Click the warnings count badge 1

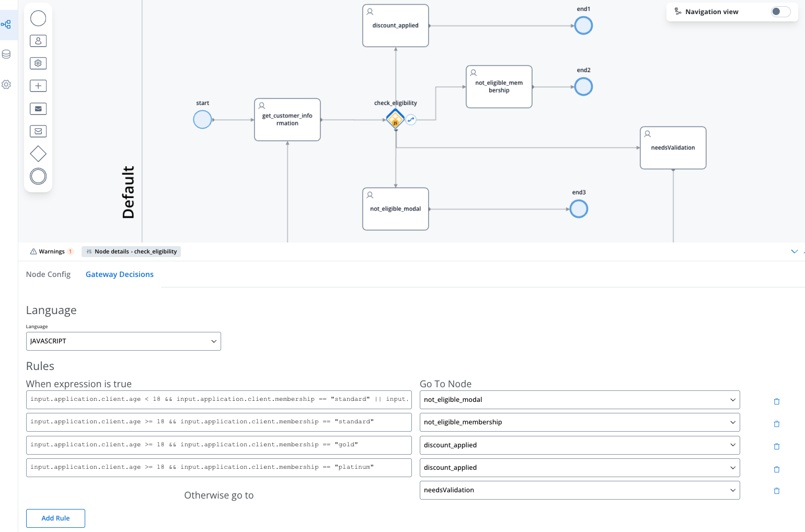pos(71,251)
